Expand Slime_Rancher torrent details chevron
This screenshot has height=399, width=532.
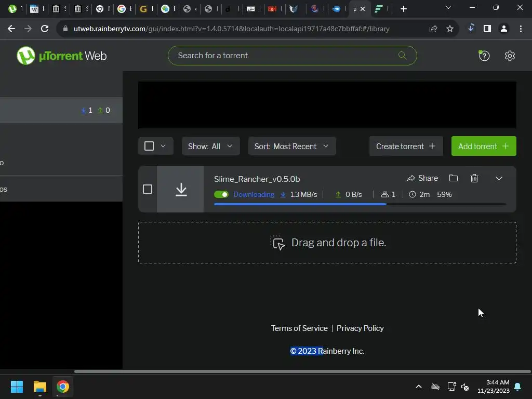(x=499, y=179)
